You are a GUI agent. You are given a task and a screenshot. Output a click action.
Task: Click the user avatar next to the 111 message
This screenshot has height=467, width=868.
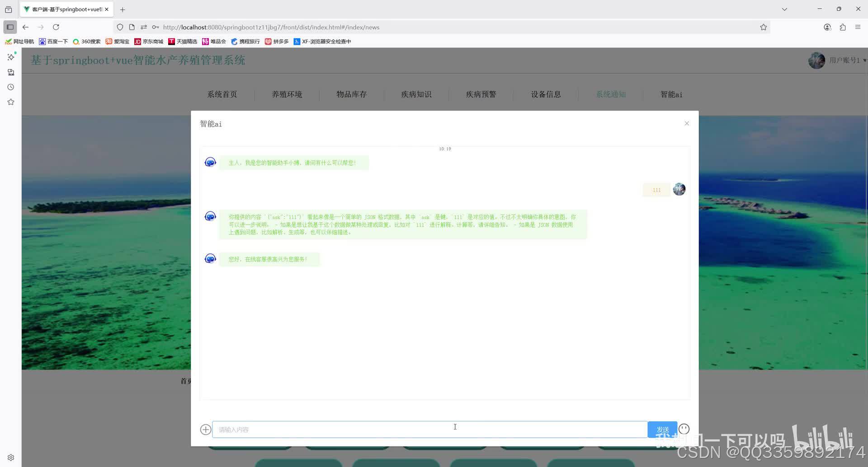tap(679, 189)
